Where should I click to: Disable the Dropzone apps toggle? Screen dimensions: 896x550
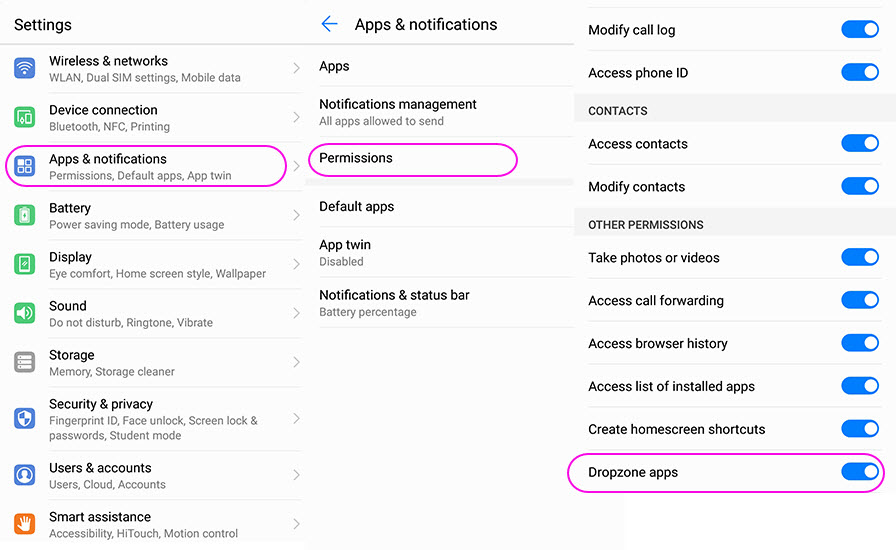859,472
